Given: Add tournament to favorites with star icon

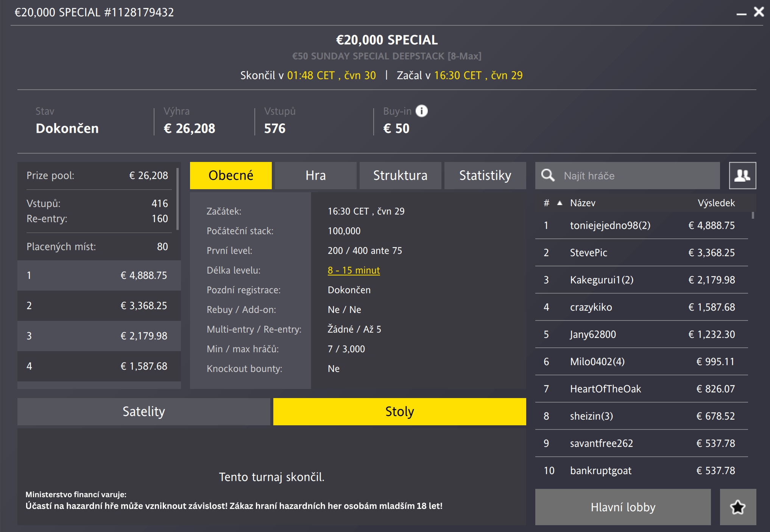Looking at the screenshot, I should point(737,507).
